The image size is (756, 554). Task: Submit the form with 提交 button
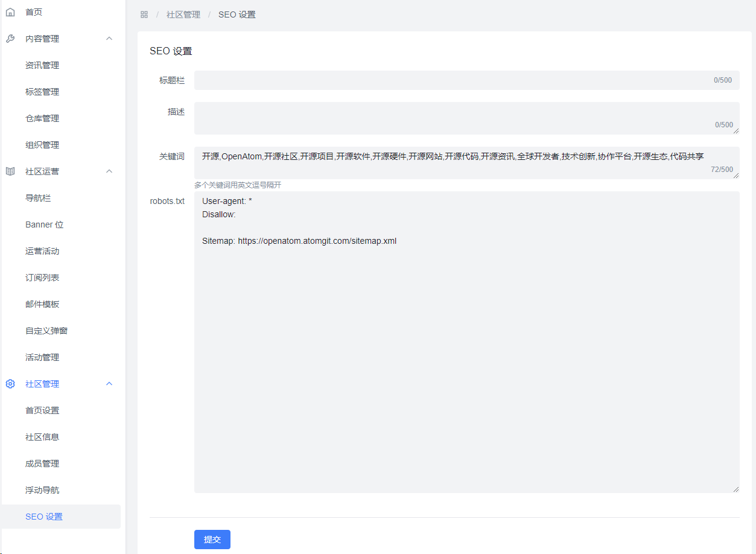point(212,540)
